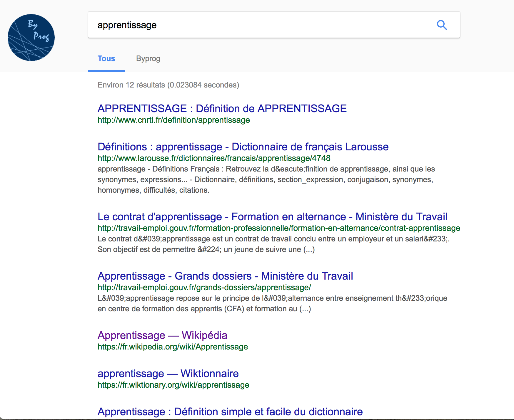Click snippet 'L&#039;apprentissage repose sur le principe'
The height and width of the screenshot is (420, 514).
pos(273,303)
